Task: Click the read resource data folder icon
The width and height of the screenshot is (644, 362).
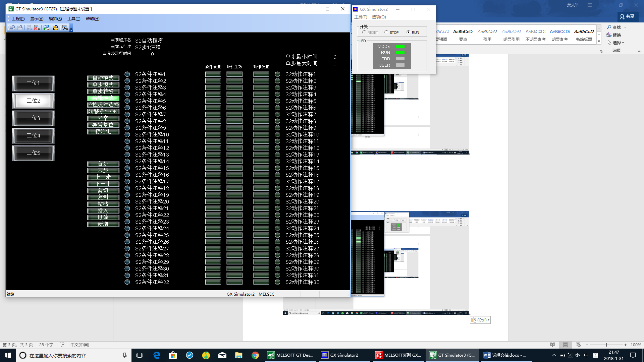Action: pyautogui.click(x=56, y=28)
